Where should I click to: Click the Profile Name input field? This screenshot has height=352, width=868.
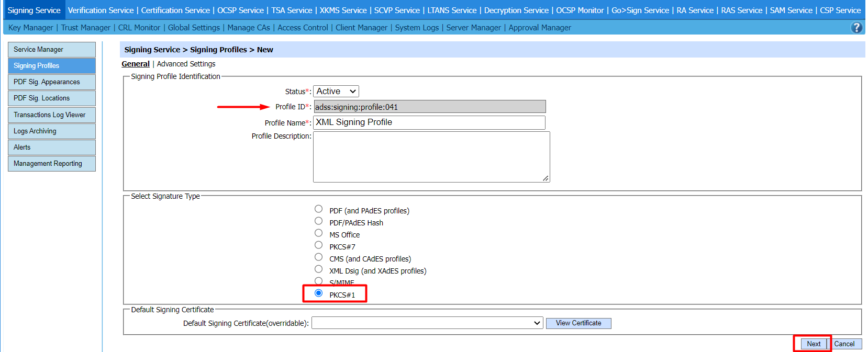(x=429, y=122)
